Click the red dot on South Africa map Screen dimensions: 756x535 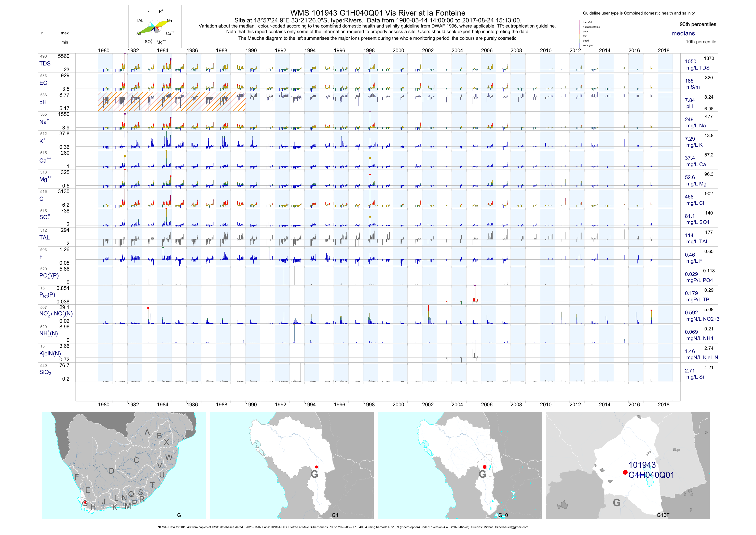(85, 503)
